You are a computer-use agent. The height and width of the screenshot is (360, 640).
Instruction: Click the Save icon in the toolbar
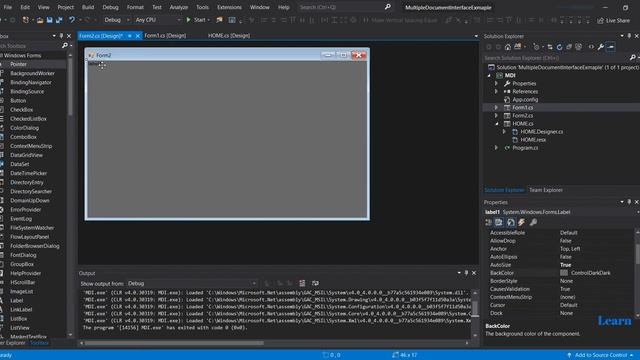[49, 20]
